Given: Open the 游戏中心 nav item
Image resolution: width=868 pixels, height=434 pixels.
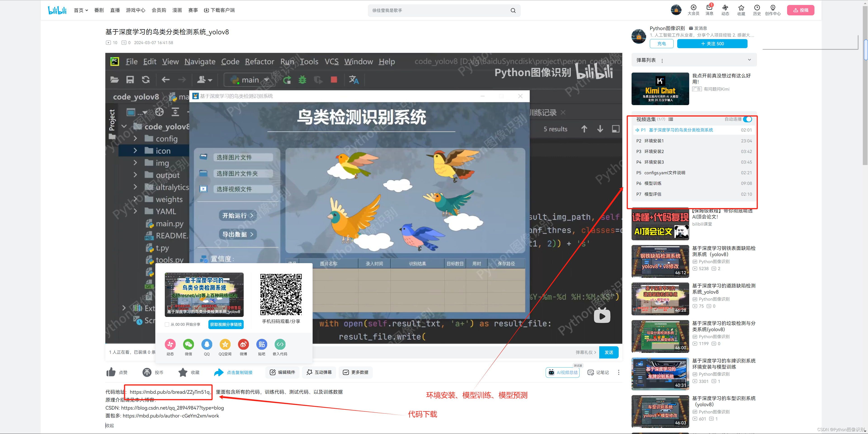Looking at the screenshot, I should tap(135, 10).
